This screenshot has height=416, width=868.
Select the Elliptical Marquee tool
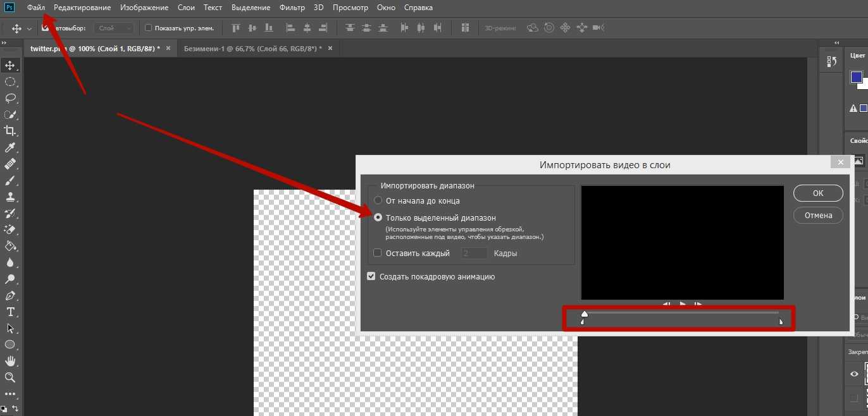10,82
